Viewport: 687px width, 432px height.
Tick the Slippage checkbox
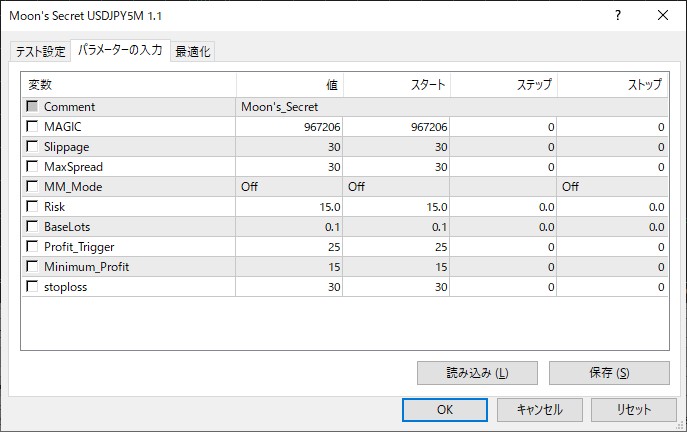click(33, 147)
